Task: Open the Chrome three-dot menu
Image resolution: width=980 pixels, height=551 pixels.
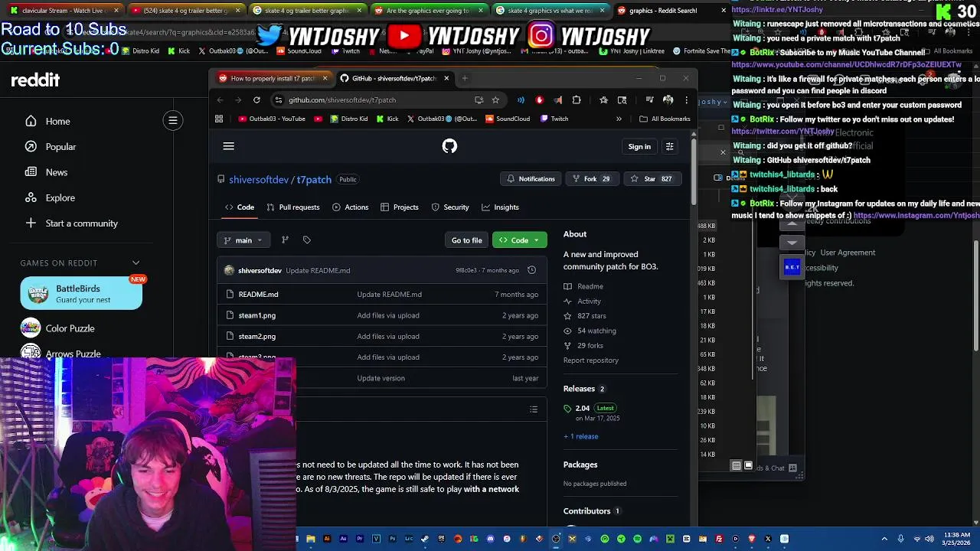Action: 686,99
